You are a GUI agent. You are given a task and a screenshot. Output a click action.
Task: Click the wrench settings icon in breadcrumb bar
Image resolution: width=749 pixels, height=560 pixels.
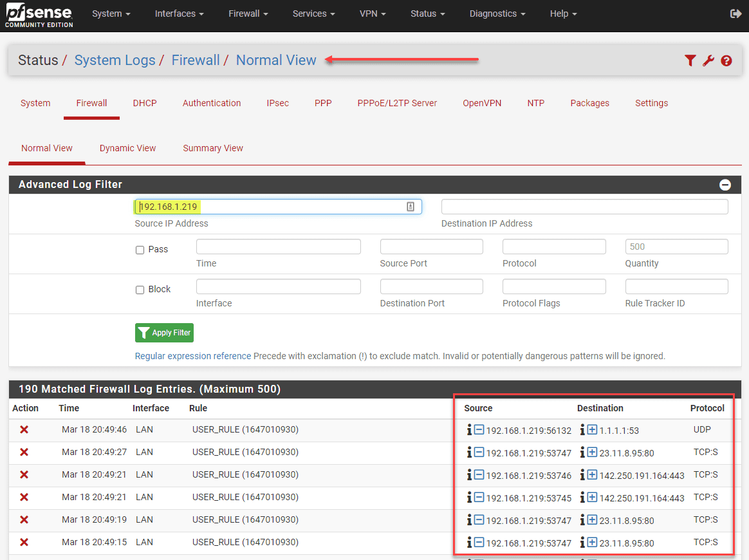pyautogui.click(x=708, y=60)
